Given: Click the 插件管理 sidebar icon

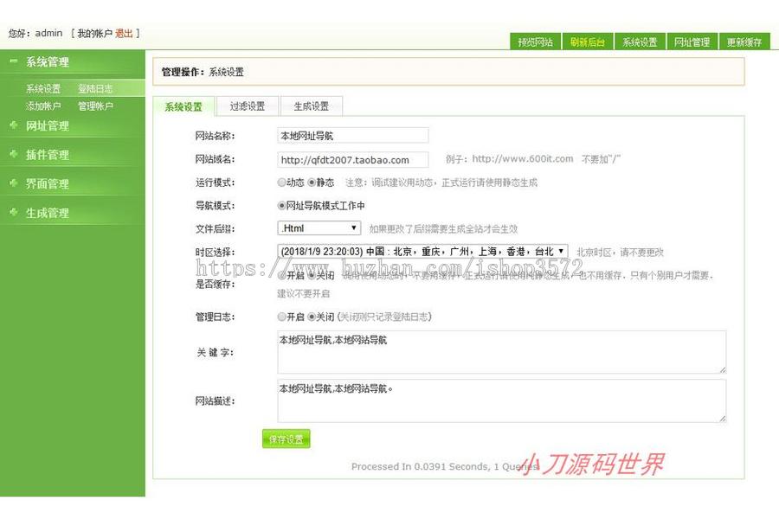Looking at the screenshot, I should [13, 154].
